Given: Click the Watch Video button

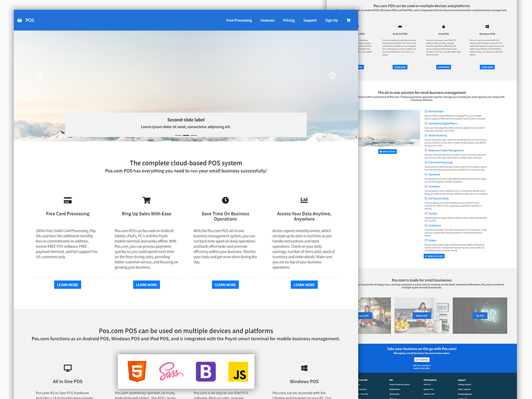Looking at the screenshot, I should [x=387, y=152].
